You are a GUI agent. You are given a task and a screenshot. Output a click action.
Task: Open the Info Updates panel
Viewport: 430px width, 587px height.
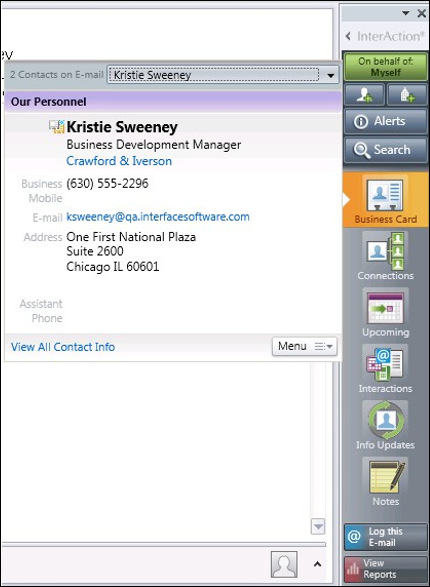[385, 425]
